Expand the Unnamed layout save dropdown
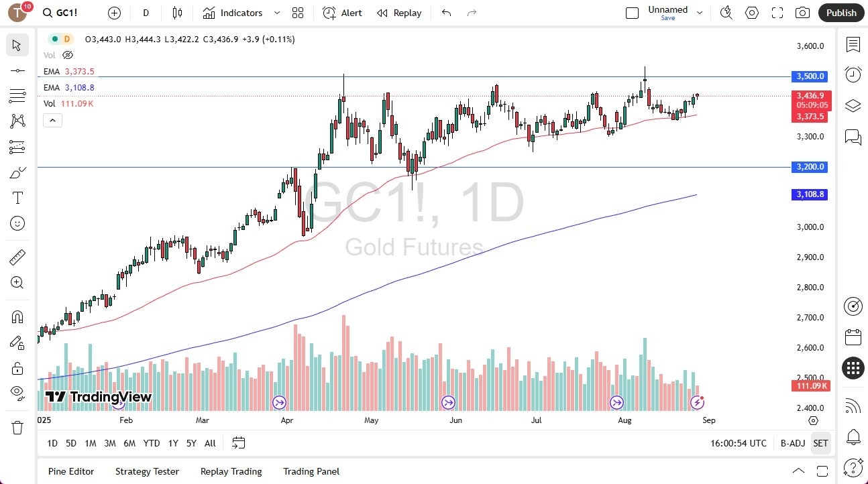Image resolution: width=868 pixels, height=484 pixels. click(x=700, y=11)
